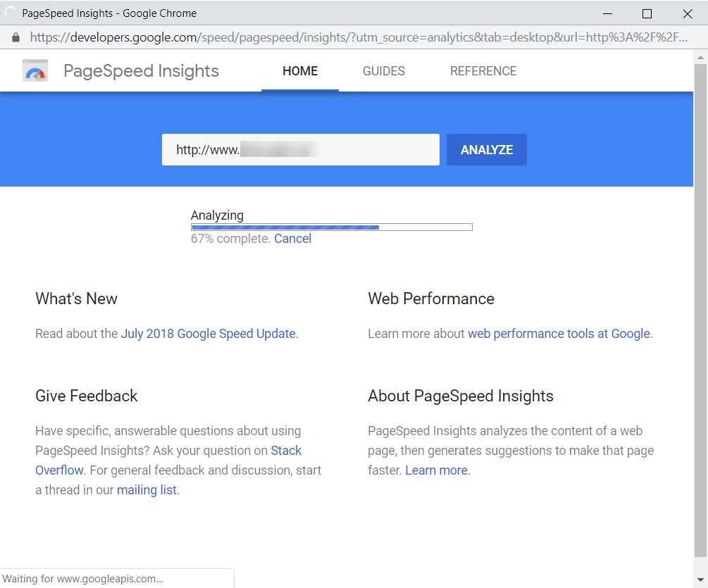Maximize the Chrome window
This screenshot has height=588, width=708.
tap(647, 13)
